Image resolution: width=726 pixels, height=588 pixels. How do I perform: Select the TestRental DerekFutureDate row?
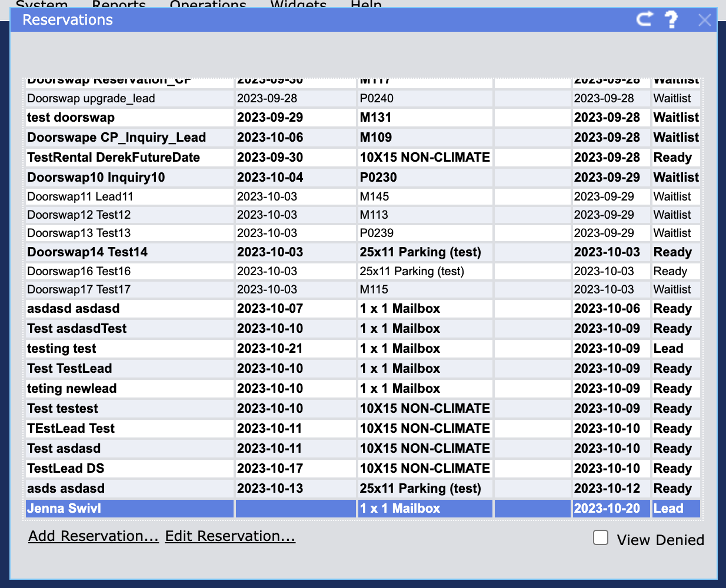point(114,158)
